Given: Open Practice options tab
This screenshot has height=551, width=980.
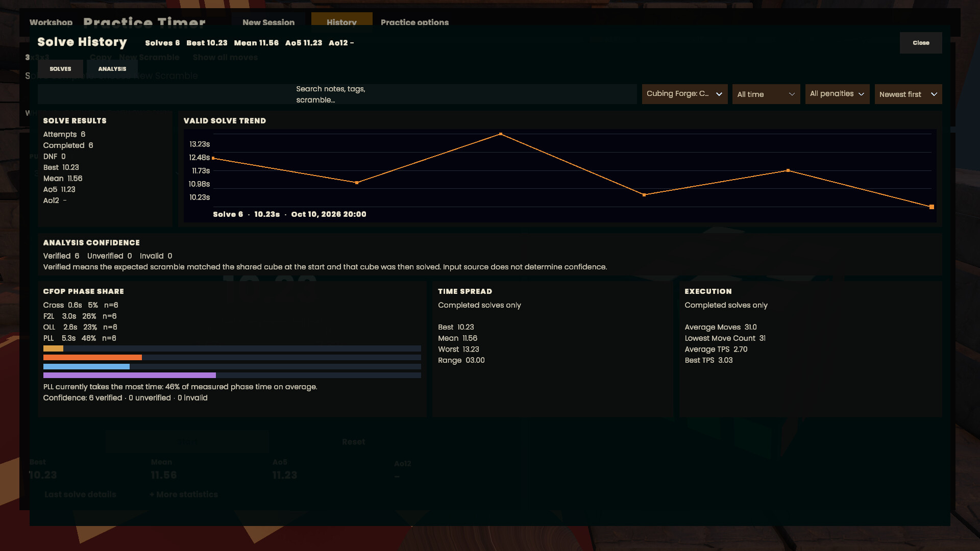Looking at the screenshot, I should [x=414, y=22].
